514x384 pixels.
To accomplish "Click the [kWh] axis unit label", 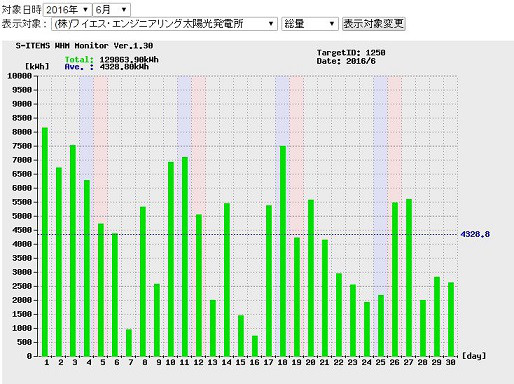I will 37,66.
